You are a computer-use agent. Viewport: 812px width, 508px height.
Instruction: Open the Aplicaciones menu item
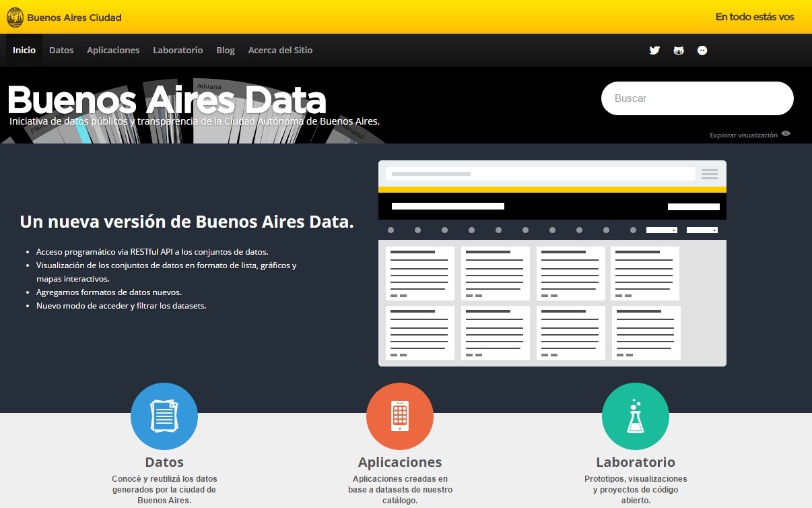(113, 51)
